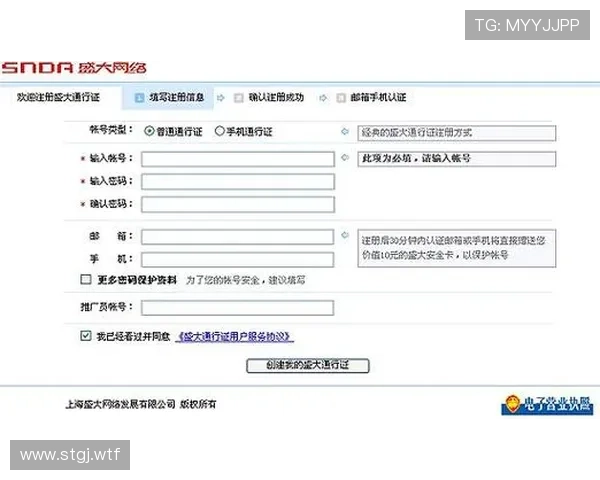The width and height of the screenshot is (600, 480).
Task: Click the arrow icon beside 输入帐号 hint
Action: 345,157
